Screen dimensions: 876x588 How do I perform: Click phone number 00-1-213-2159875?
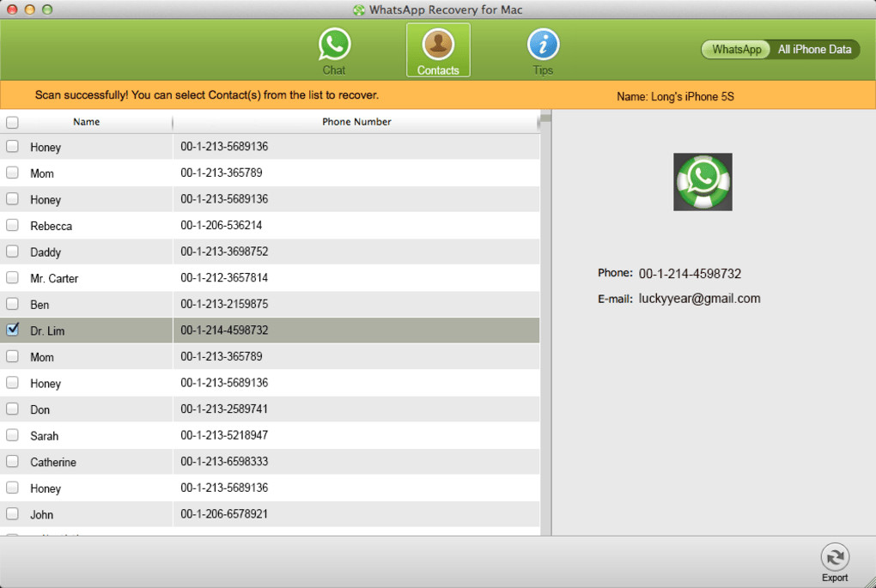point(224,304)
